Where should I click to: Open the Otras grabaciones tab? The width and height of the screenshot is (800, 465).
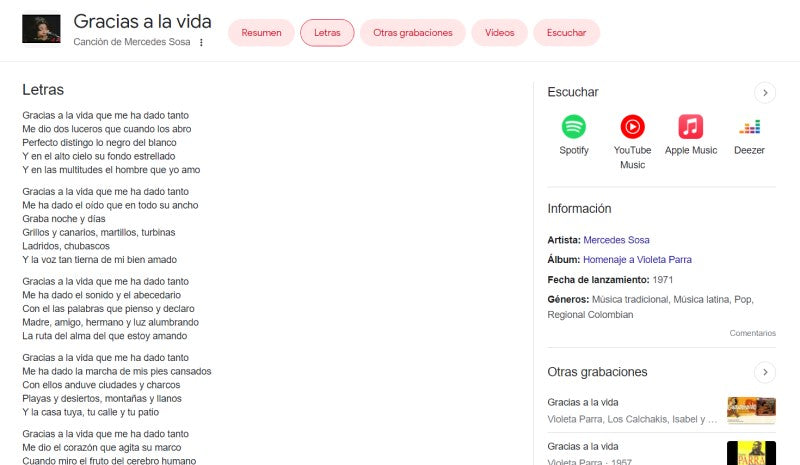413,33
